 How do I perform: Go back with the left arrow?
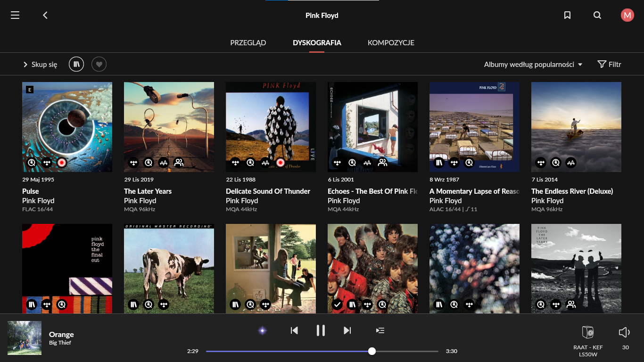click(x=45, y=15)
